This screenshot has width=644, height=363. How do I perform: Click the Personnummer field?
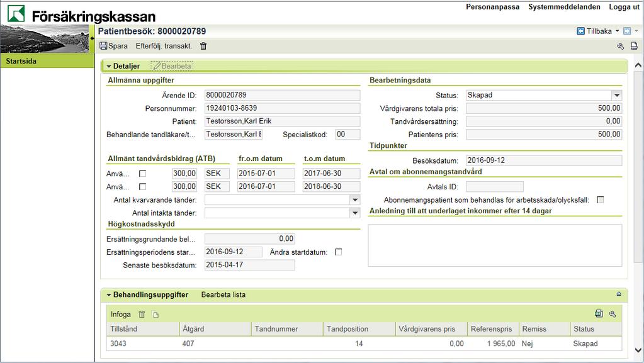pyautogui.click(x=282, y=108)
